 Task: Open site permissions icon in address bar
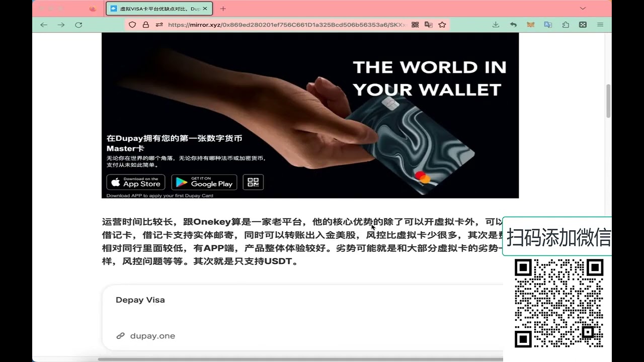point(159,25)
